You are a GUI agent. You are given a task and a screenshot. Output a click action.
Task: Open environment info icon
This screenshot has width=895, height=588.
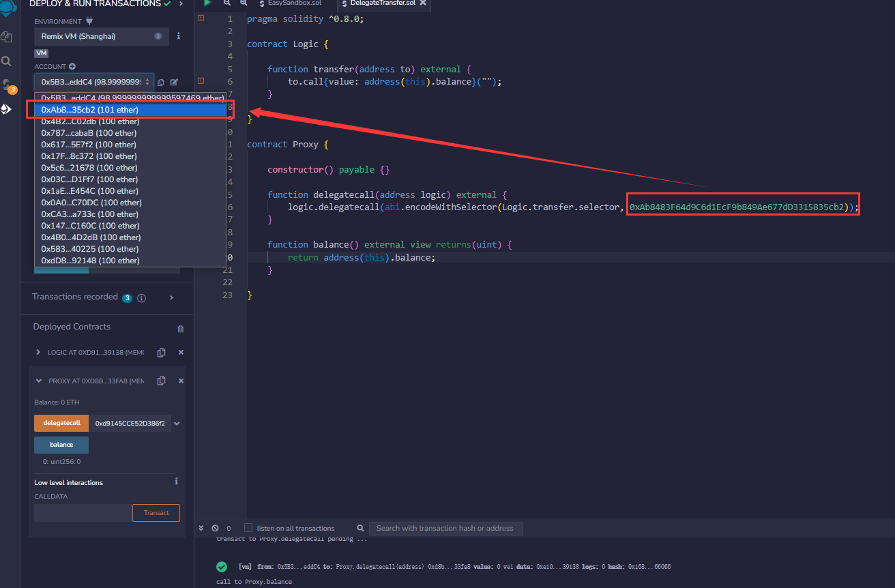179,35
